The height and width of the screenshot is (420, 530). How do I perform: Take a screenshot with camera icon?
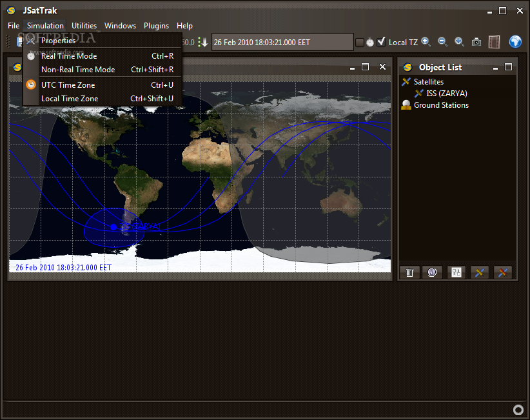pyautogui.click(x=476, y=43)
